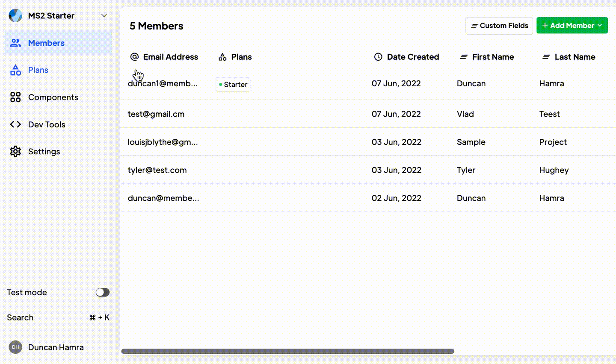Open Duncan Hamra's profile avatar
The width and height of the screenshot is (616, 364).
(x=15, y=347)
